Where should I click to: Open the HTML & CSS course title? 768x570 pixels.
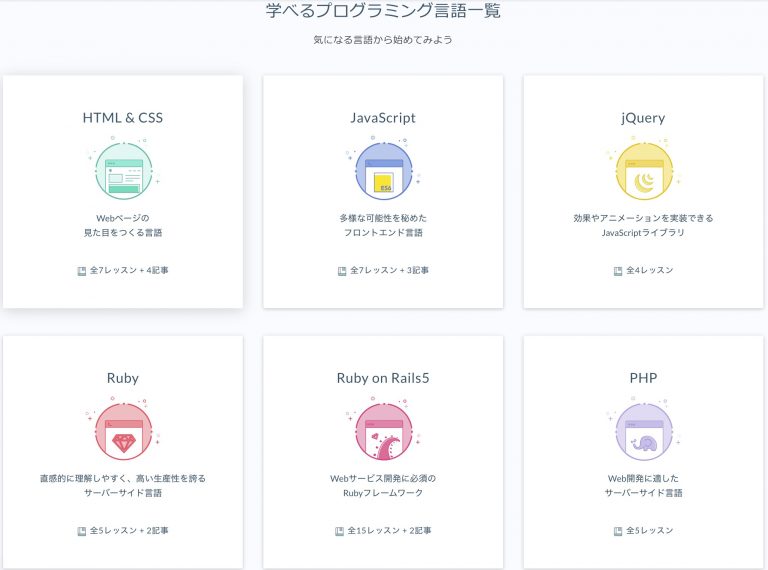pos(123,118)
